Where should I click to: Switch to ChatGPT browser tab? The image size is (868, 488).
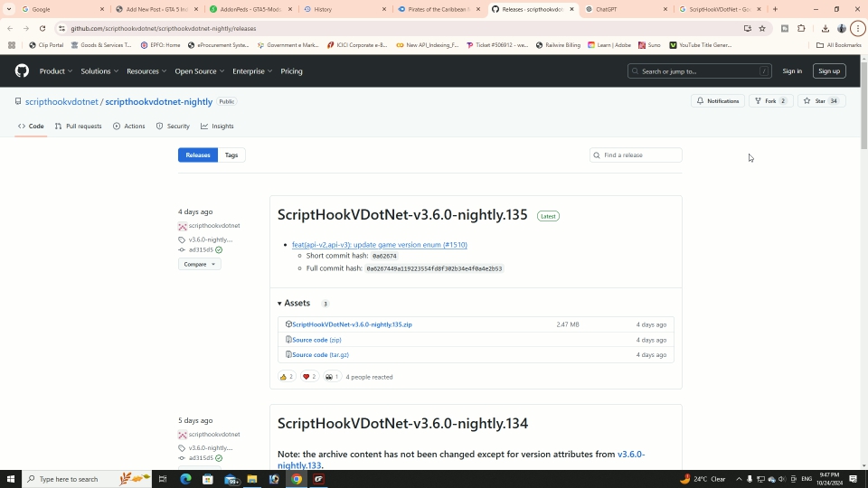click(626, 9)
